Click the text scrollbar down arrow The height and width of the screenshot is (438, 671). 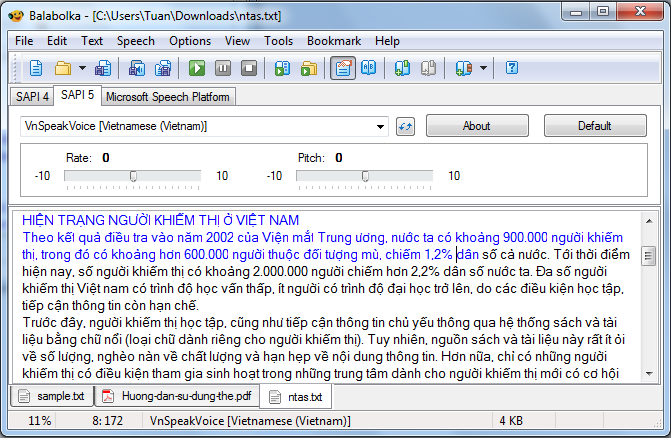(649, 374)
